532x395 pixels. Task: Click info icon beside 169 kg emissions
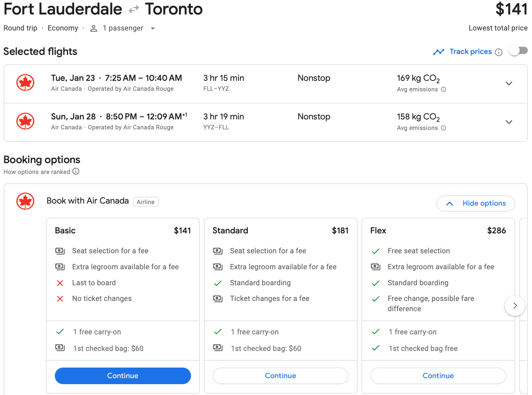[x=443, y=89]
